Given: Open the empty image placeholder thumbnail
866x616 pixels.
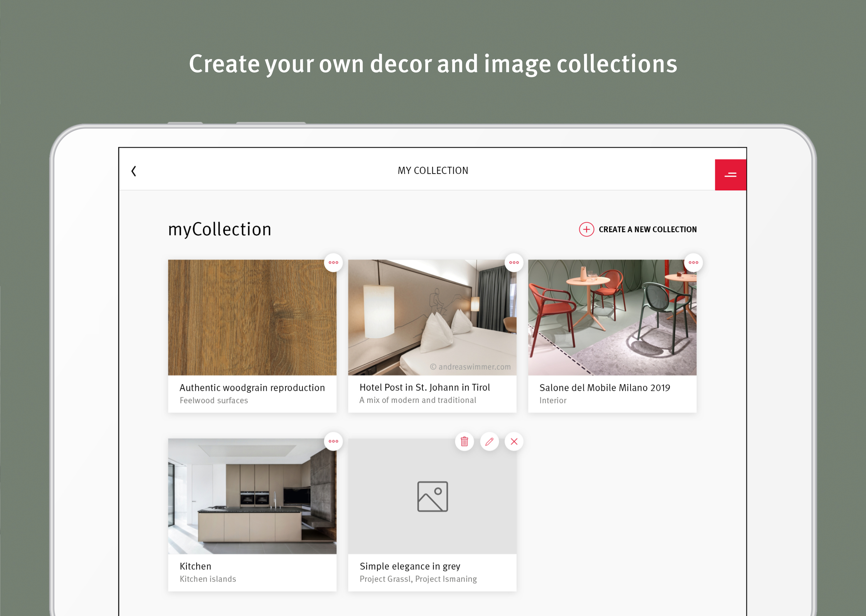Looking at the screenshot, I should [432, 496].
